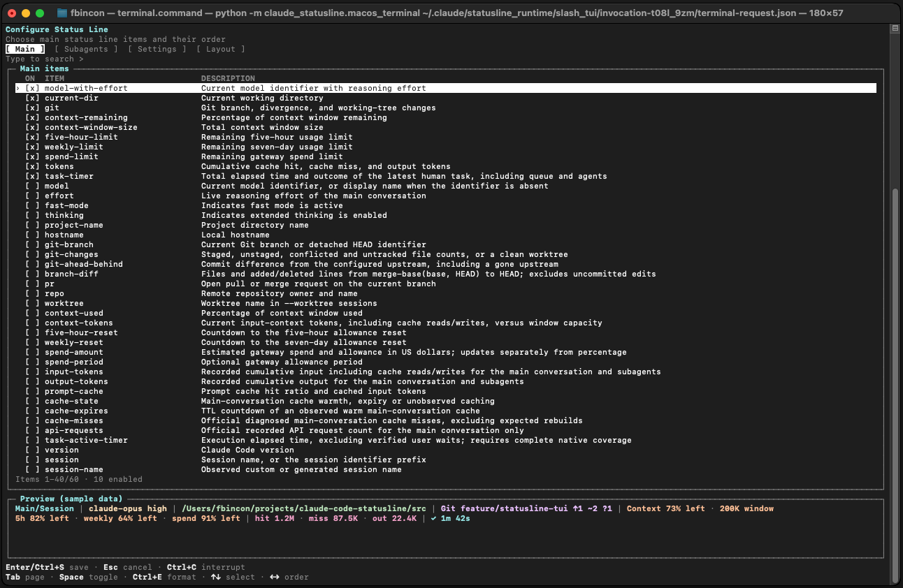The width and height of the screenshot is (903, 588).
Task: Enable the pr item checkbox
Action: [x=33, y=284]
